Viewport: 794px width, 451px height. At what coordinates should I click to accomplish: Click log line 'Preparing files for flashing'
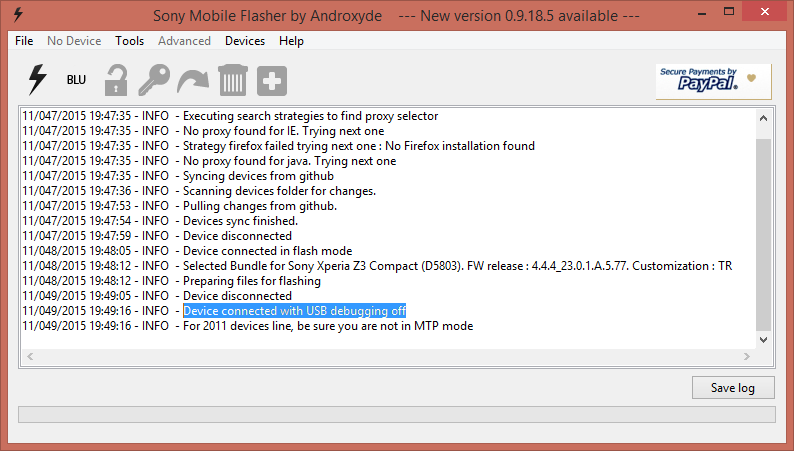coord(171,281)
